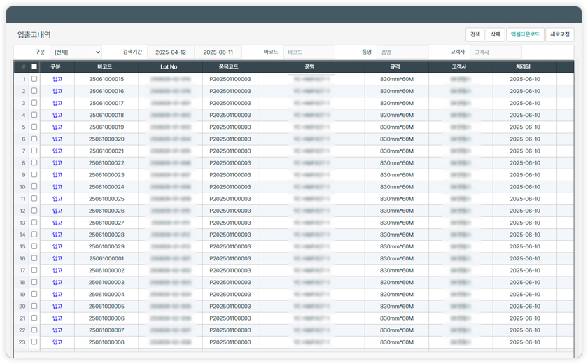This screenshot has height=364, width=588.
Task: Focus the 품명 filter input field
Action: (x=402, y=52)
